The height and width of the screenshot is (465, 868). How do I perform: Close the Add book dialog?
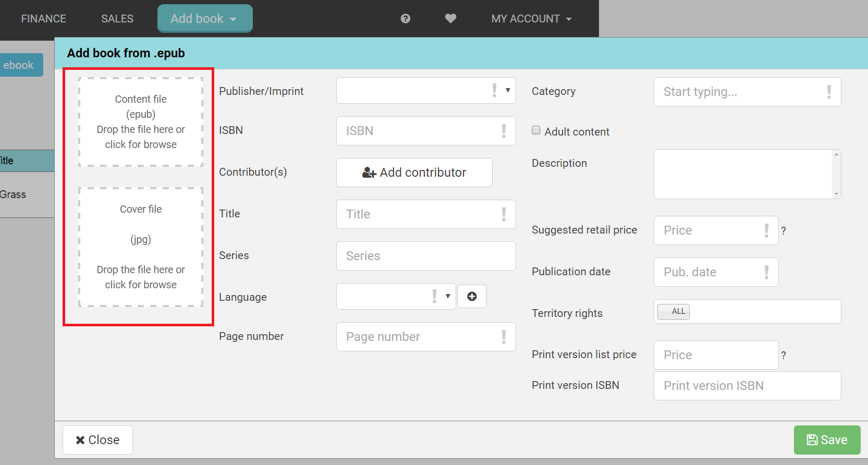coord(97,440)
